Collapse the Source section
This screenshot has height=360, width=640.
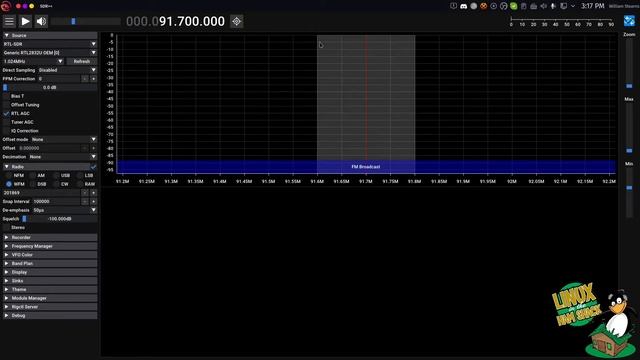point(50,36)
